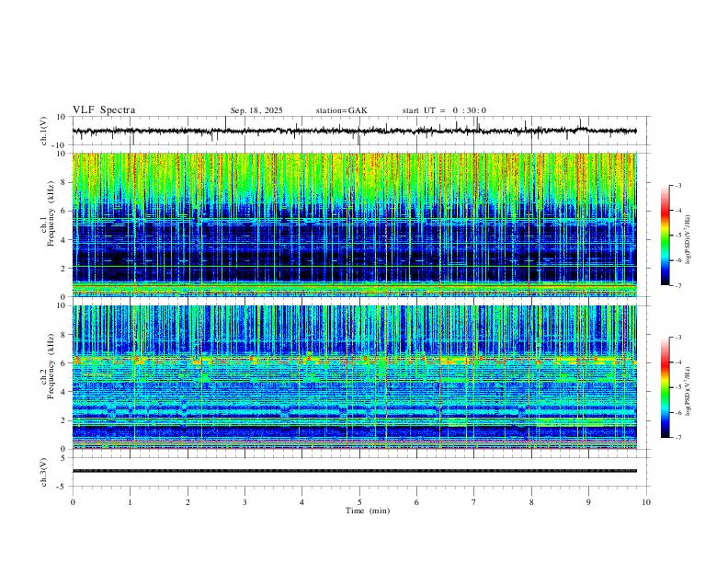Click the ch.1 "Frequency (kHz)" axis label

pos(51,212)
